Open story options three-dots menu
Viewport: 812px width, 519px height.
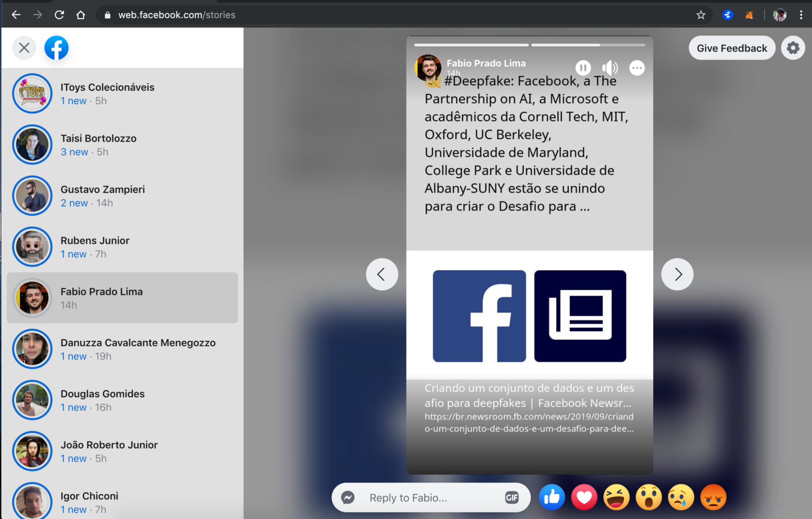coord(637,67)
